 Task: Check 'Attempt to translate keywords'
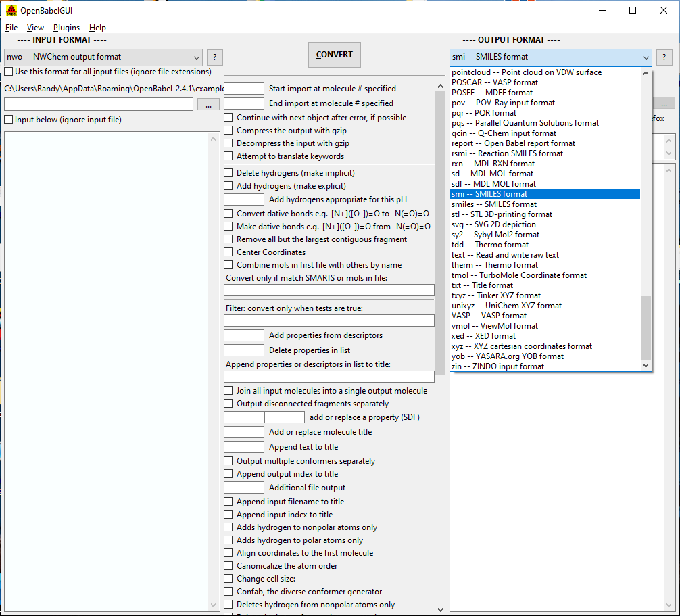coord(228,156)
